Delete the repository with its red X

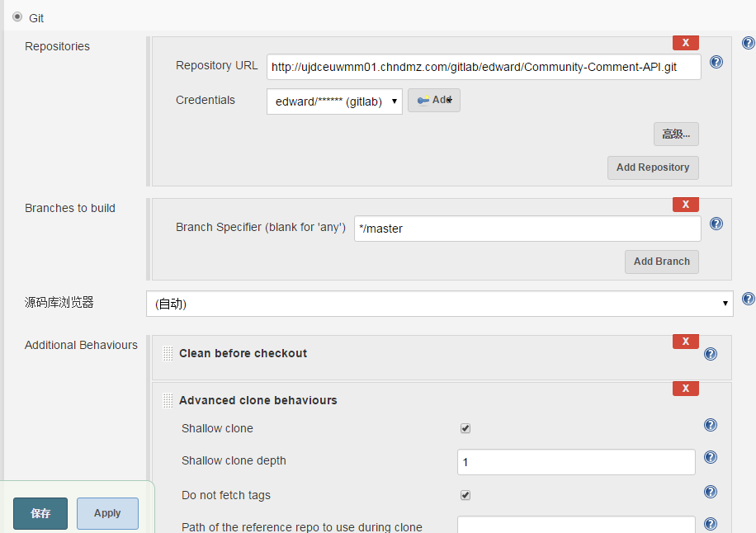[x=685, y=43]
